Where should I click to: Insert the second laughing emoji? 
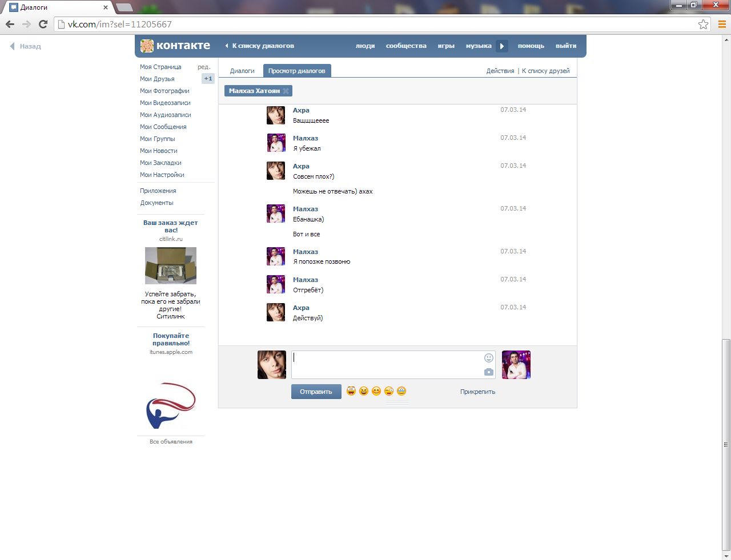[364, 391]
